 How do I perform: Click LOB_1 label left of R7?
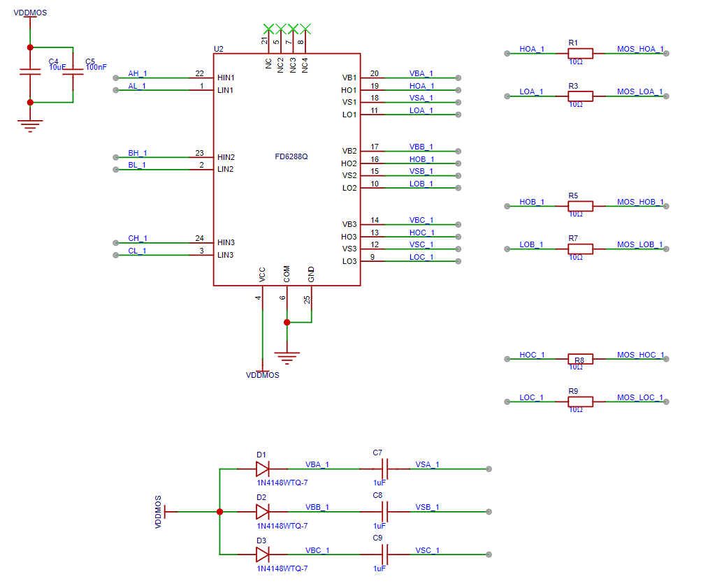531,244
